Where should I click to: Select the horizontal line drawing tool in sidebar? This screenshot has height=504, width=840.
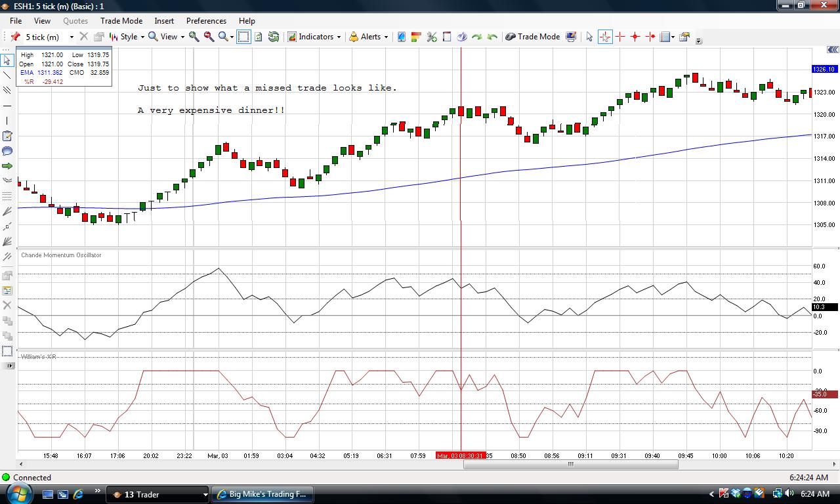tap(7, 106)
